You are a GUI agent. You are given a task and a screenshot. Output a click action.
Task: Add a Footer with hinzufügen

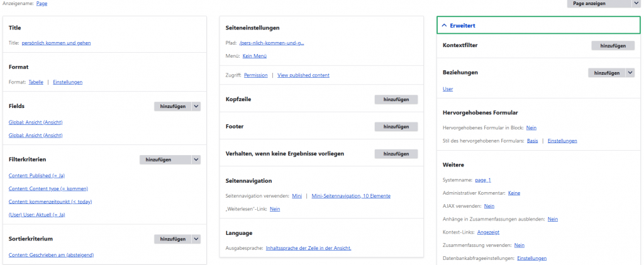point(396,127)
